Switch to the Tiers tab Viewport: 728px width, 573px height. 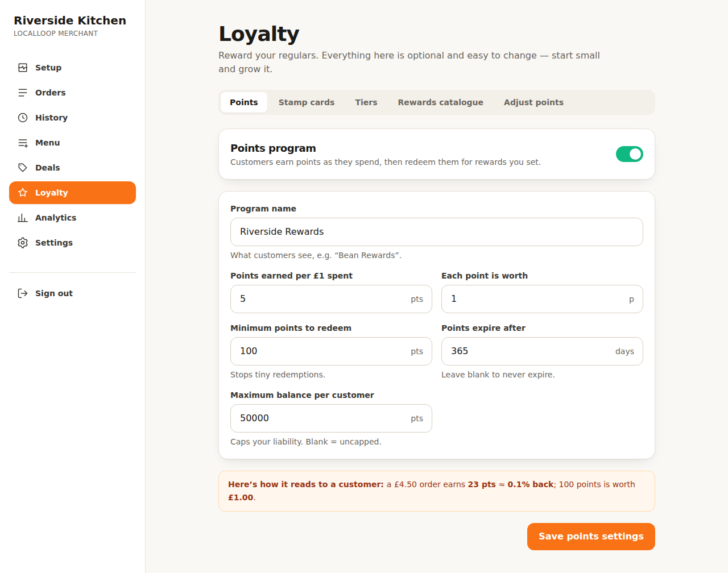(366, 102)
